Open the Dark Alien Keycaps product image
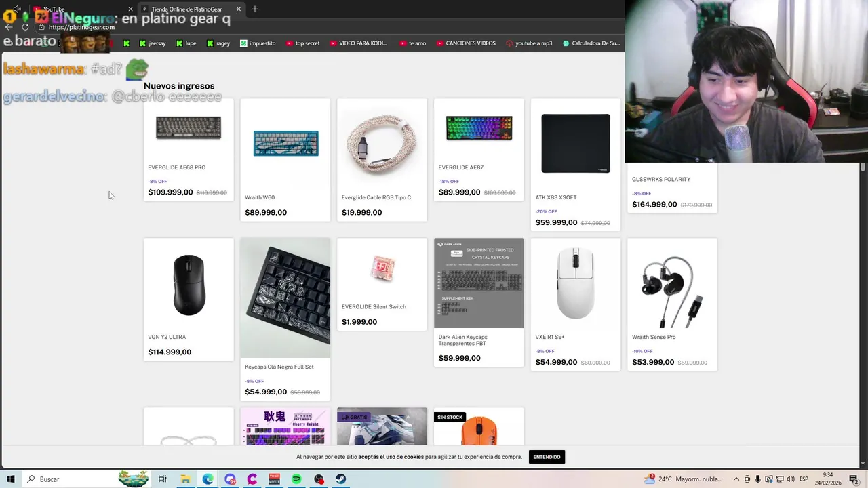The width and height of the screenshot is (868, 488). click(479, 283)
